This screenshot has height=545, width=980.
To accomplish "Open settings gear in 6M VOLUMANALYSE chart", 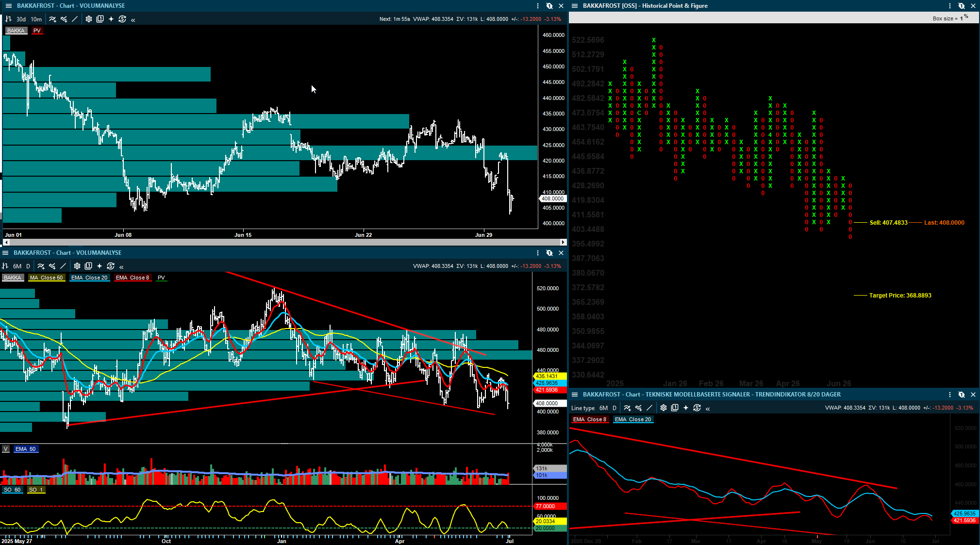I will (x=77, y=266).
